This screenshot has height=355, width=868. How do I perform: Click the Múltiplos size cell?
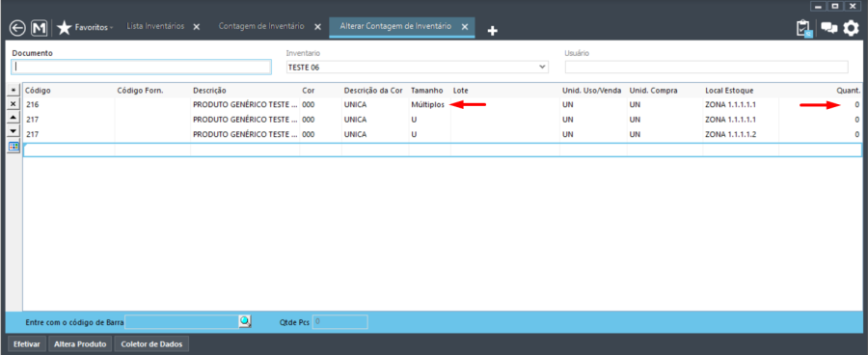click(x=427, y=104)
